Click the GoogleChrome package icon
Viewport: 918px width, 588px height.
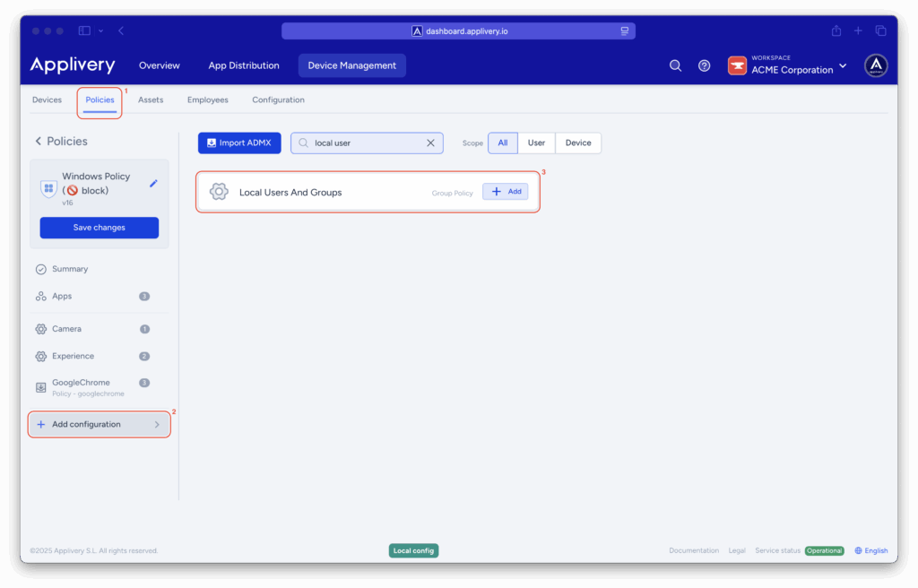[41, 387]
